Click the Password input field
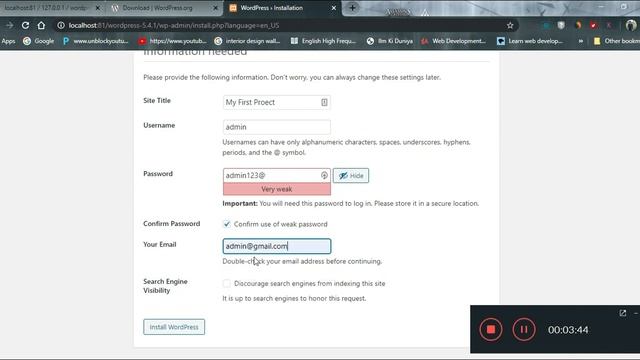 277,176
